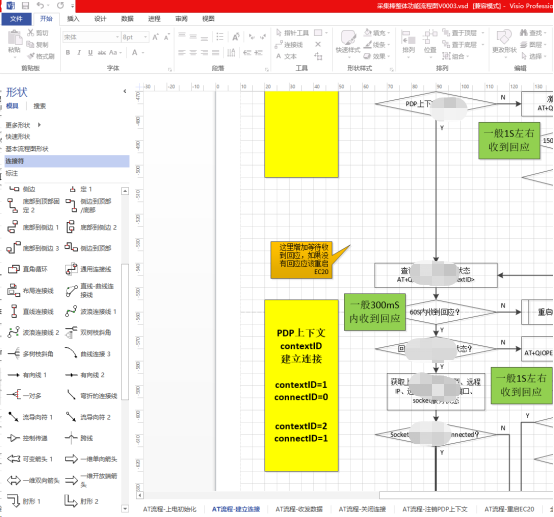
Task: Click the orange callout mentioning EC20
Action: 302,260
